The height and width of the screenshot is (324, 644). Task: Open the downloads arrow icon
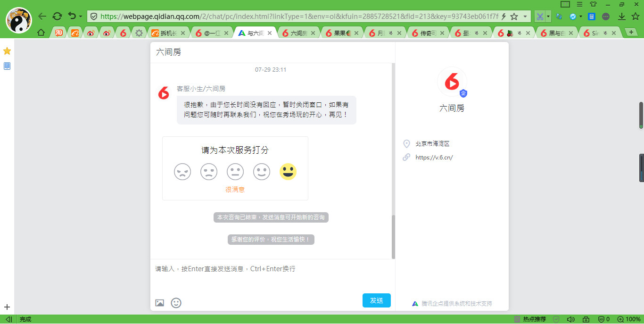tap(622, 17)
